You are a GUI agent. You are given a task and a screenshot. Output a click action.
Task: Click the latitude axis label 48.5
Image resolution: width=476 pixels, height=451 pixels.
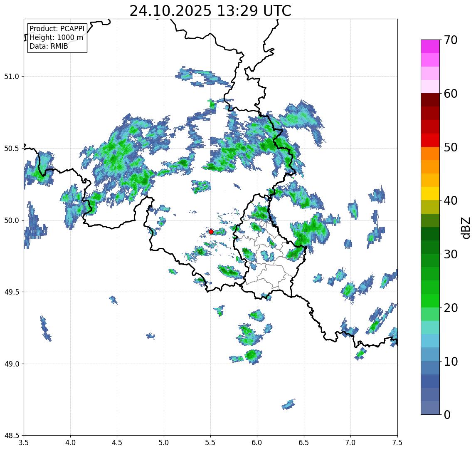click(x=12, y=436)
